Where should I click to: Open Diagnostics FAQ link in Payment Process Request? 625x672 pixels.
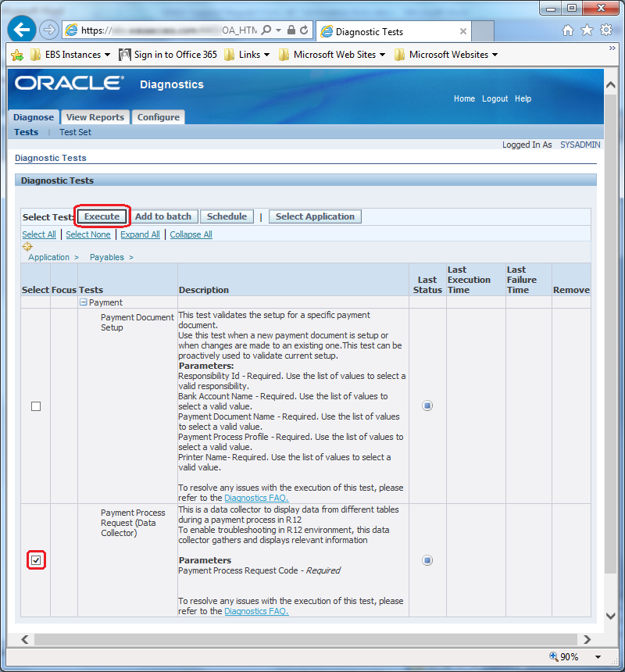click(256, 611)
